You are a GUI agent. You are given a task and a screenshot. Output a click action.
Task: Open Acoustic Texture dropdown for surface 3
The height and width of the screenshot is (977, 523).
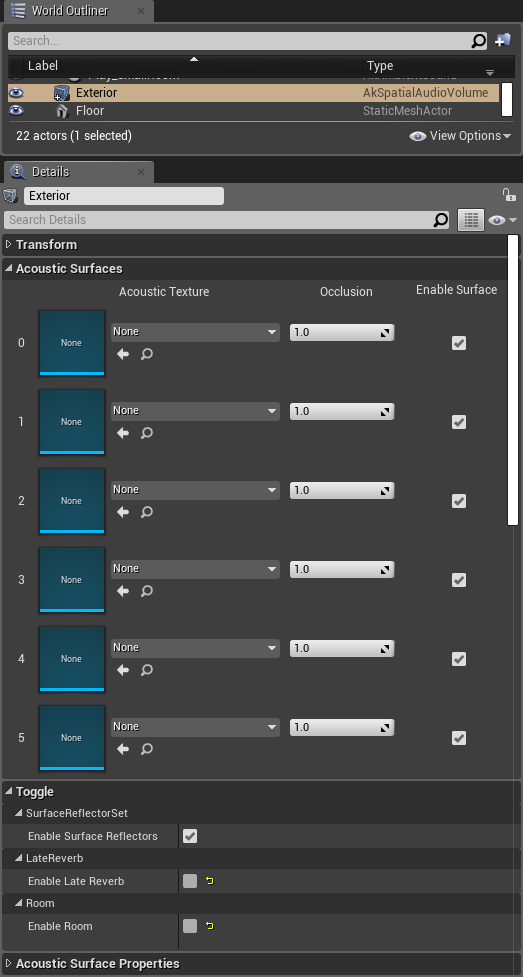[x=195, y=569]
